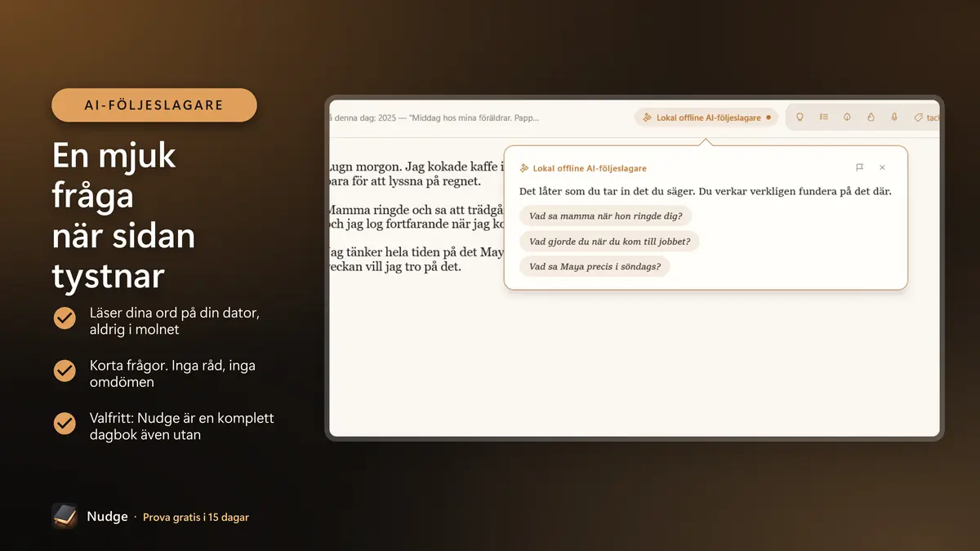Click into the journal text starting 'Lugn morgon'

pyautogui.click(x=416, y=174)
